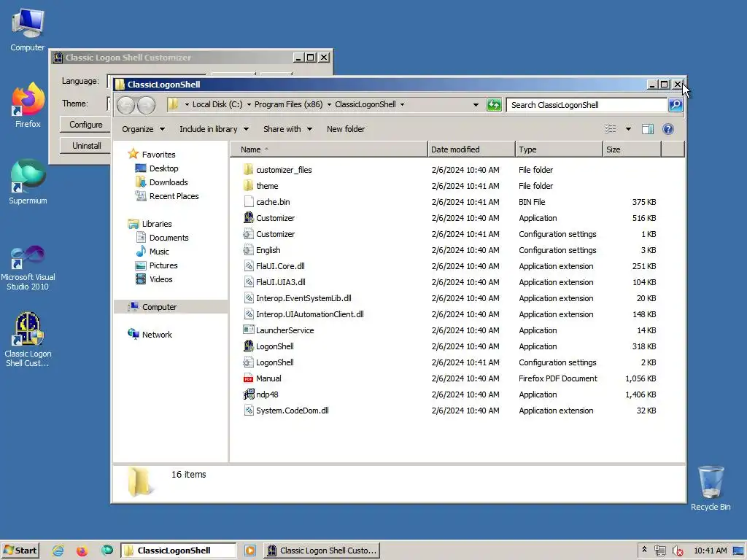Viewport: 747px width, 560px height.
Task: Select the LauncherService application icon
Action: coord(248,330)
